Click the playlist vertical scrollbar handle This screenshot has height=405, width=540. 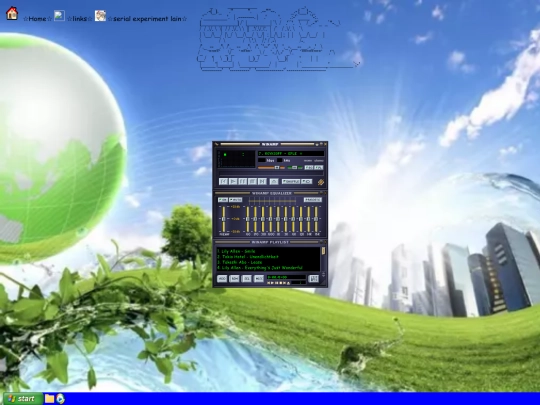pos(323,251)
